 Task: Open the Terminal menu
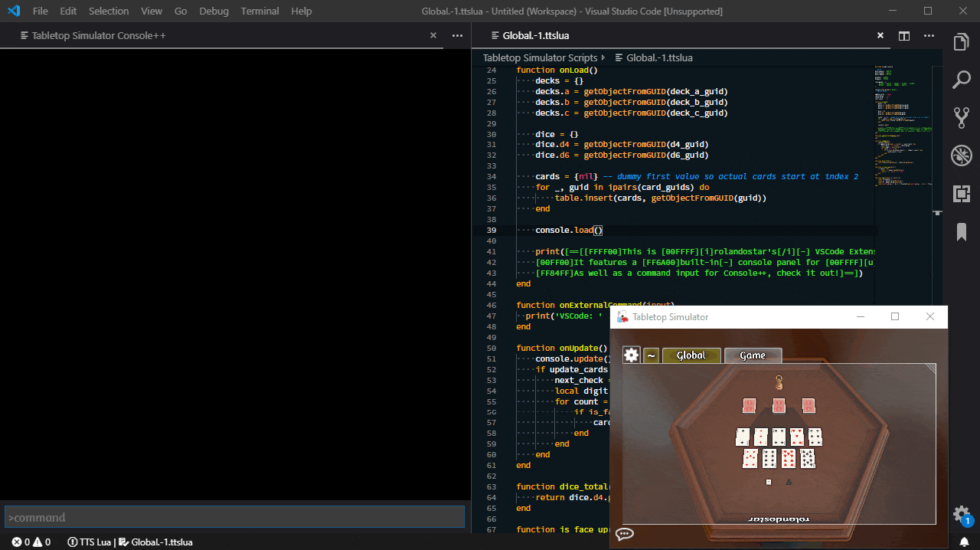pos(260,11)
